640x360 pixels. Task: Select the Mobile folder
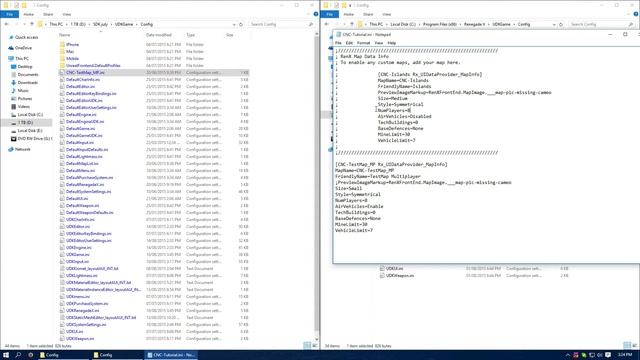point(72,58)
